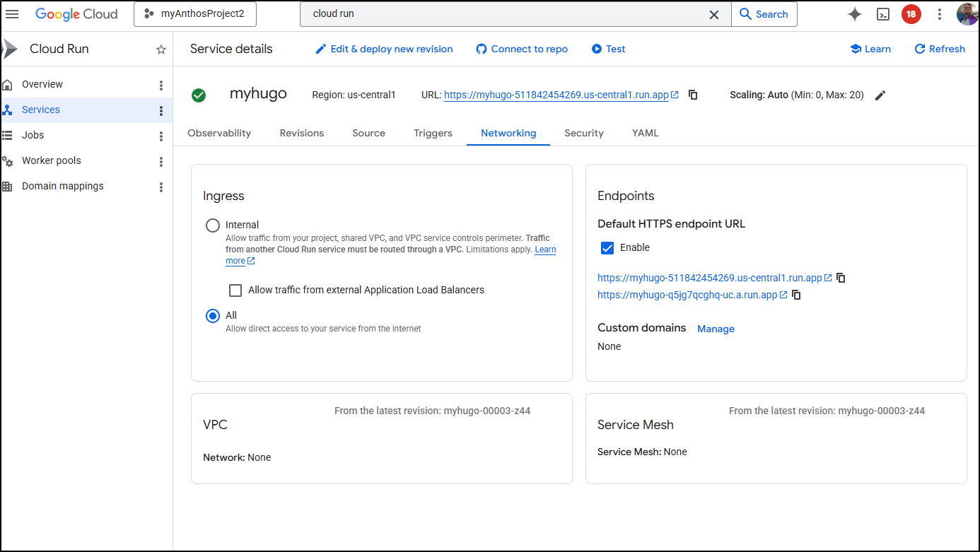Screen dimensions: 980x552
Task: Open the three-dot menu beside Domain mappings
Action: [161, 187]
